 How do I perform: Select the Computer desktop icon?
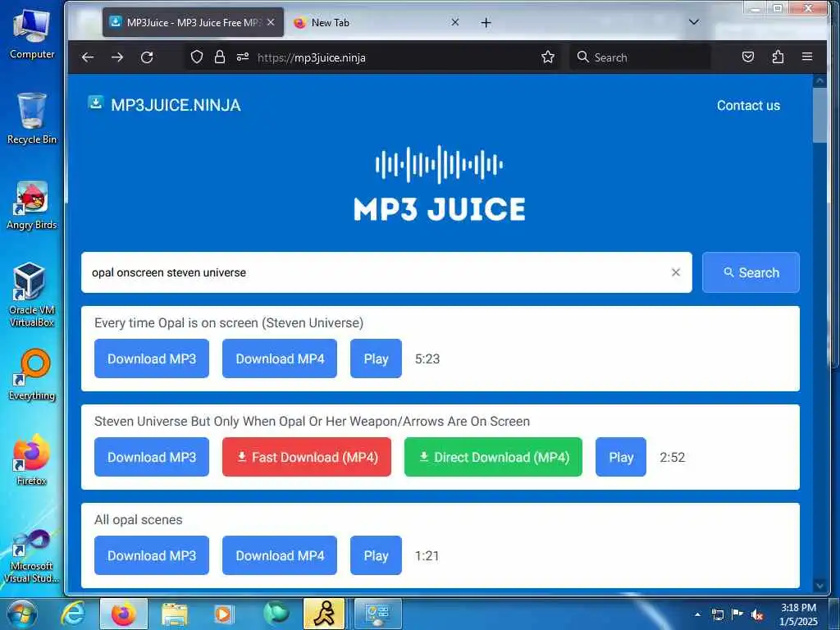click(x=32, y=34)
